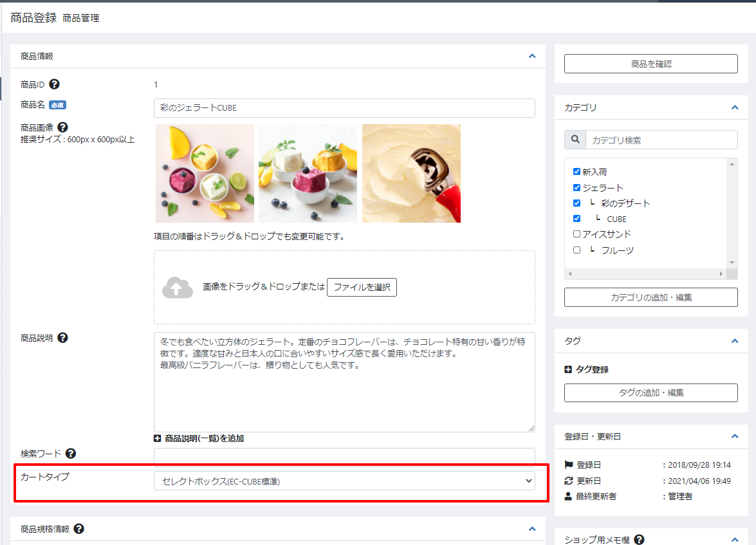
Task: Uncheck the ジェラート category checkbox
Action: (576, 188)
